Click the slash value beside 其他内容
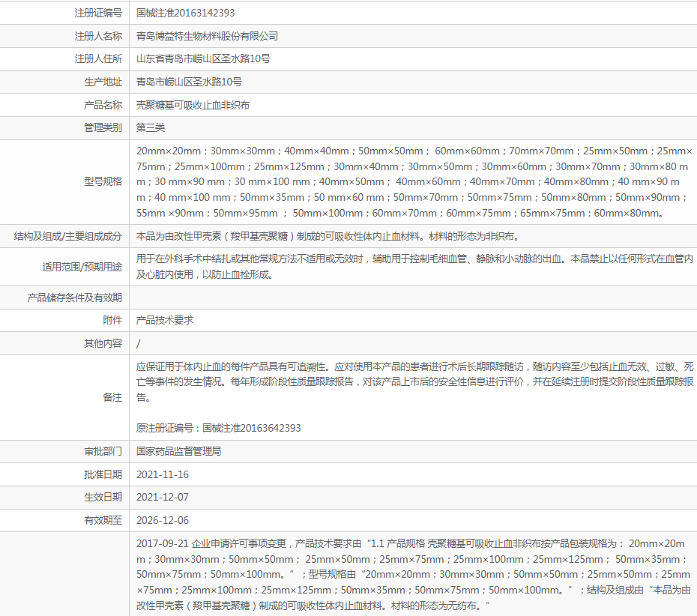The image size is (697, 616). click(138, 343)
